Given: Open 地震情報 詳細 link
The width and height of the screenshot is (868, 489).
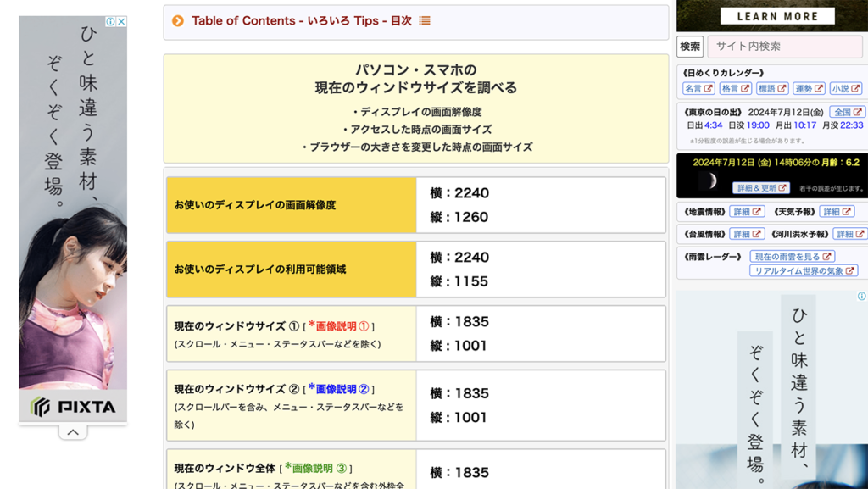Looking at the screenshot, I should tap(746, 212).
